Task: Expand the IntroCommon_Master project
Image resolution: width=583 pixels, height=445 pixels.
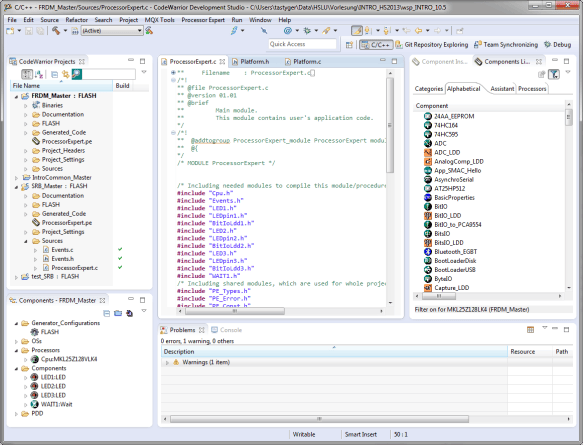Action: coord(16,178)
